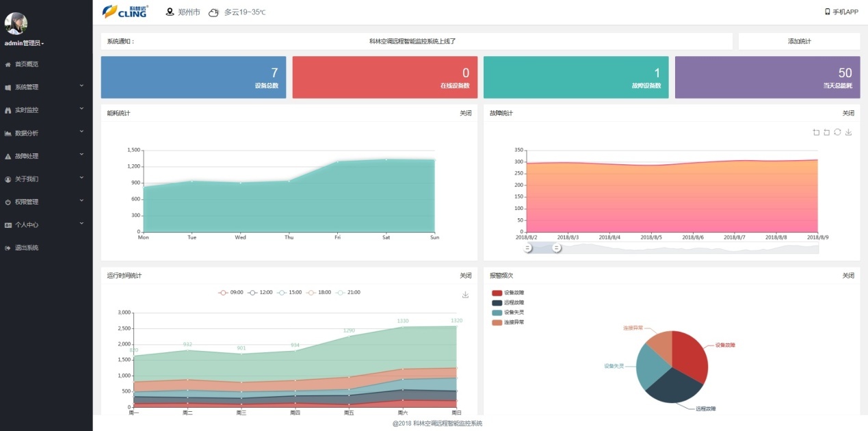Expand the 数据分析 sidebar menu
The height and width of the screenshot is (431, 868).
(x=46, y=133)
